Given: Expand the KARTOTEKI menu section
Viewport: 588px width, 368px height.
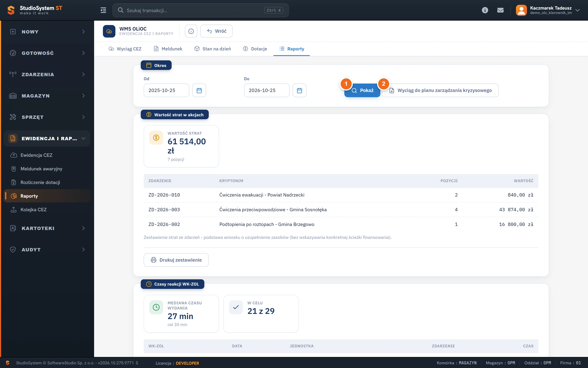Looking at the screenshot, I should tap(47, 228).
